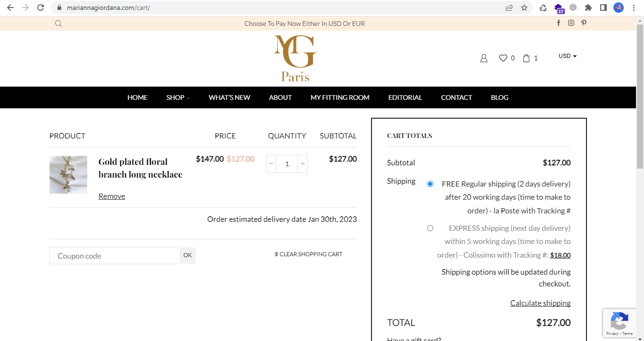Focus the Coupon code field

[115, 255]
